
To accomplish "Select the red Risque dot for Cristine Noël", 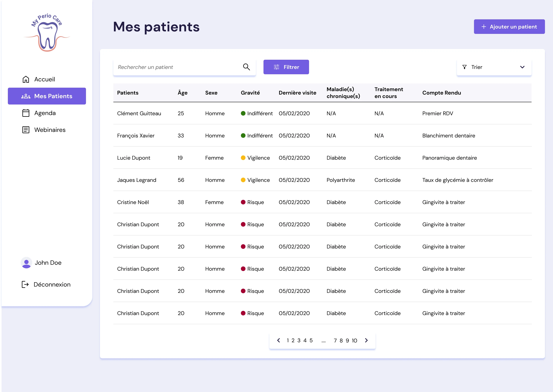I will point(243,202).
